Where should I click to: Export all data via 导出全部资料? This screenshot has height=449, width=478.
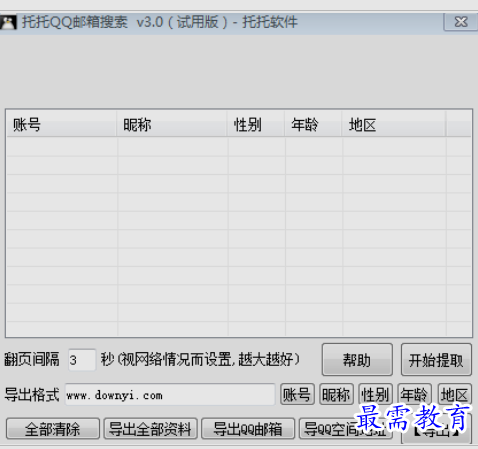pyautogui.click(x=150, y=429)
